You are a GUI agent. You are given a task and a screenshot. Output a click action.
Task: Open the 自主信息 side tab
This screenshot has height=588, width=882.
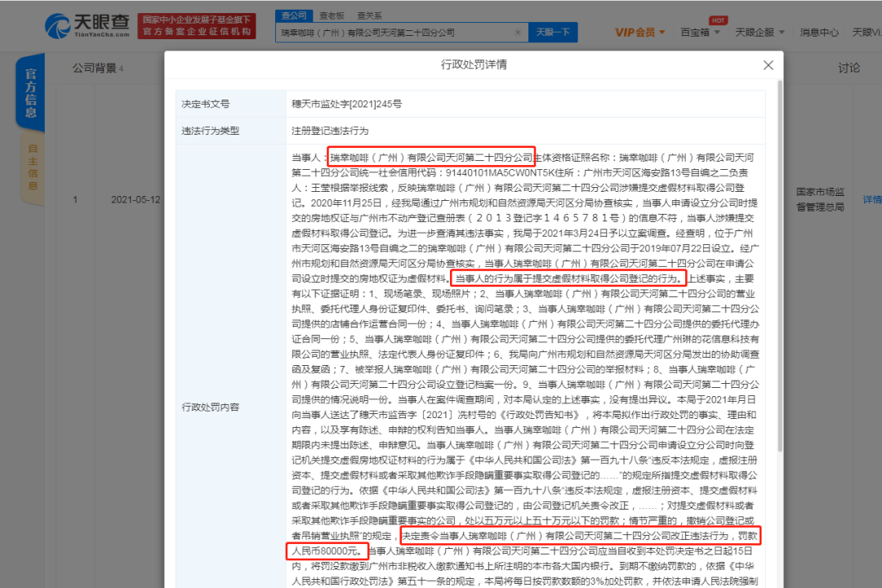click(x=33, y=167)
